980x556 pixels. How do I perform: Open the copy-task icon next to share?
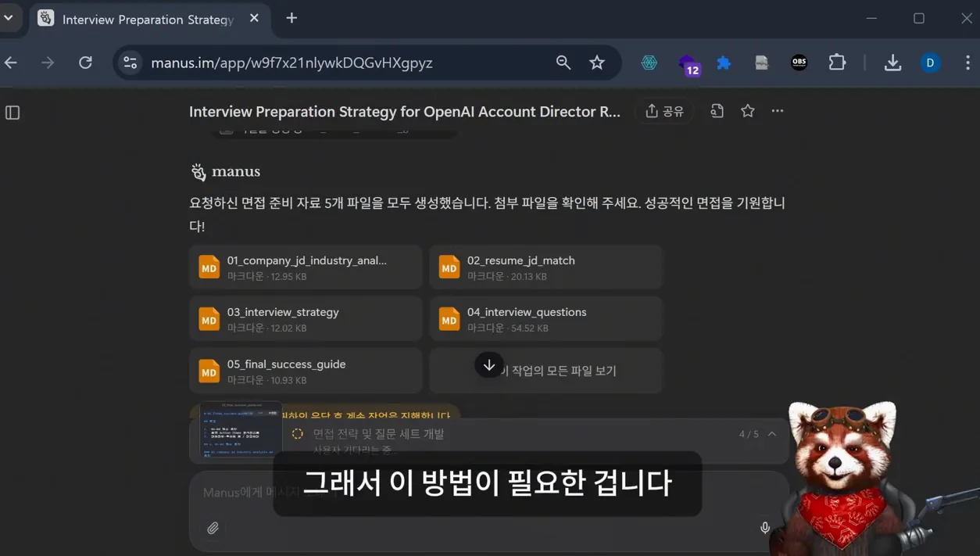tap(717, 111)
